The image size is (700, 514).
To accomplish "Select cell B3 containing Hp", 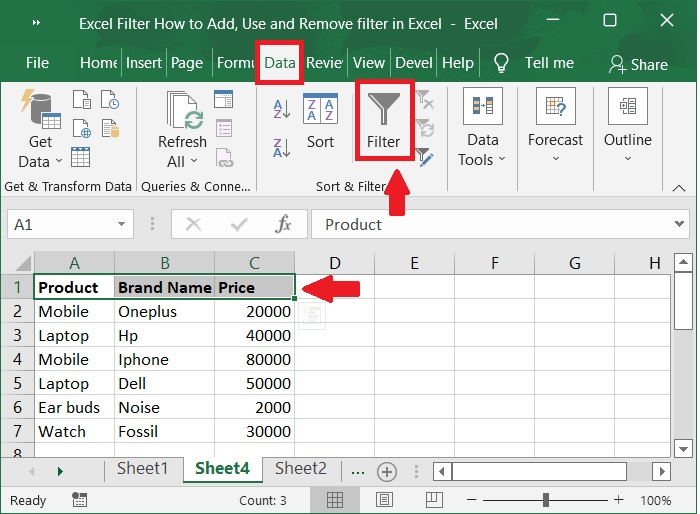I will [164, 336].
